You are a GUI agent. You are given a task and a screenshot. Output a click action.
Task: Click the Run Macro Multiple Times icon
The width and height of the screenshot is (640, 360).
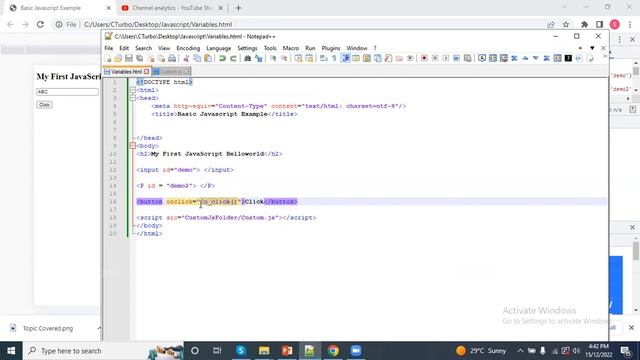coord(456,58)
